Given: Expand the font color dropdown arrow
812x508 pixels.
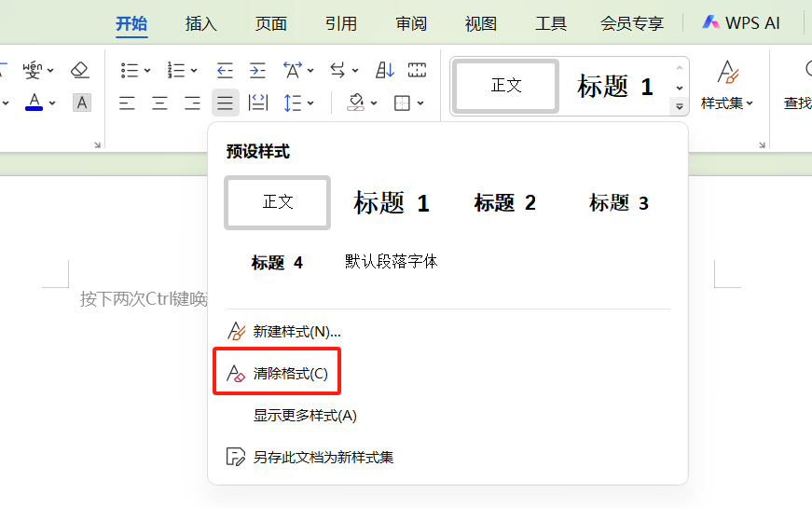Looking at the screenshot, I should (52, 103).
